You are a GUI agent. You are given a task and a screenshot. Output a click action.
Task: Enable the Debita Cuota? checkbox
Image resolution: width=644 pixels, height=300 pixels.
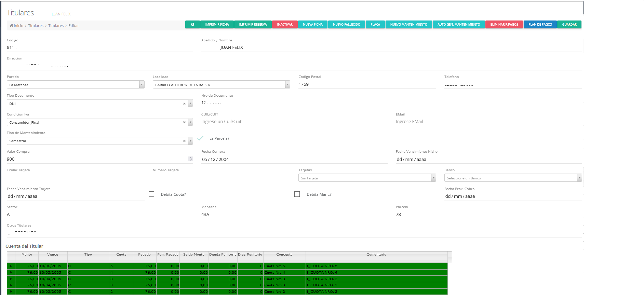tap(151, 194)
